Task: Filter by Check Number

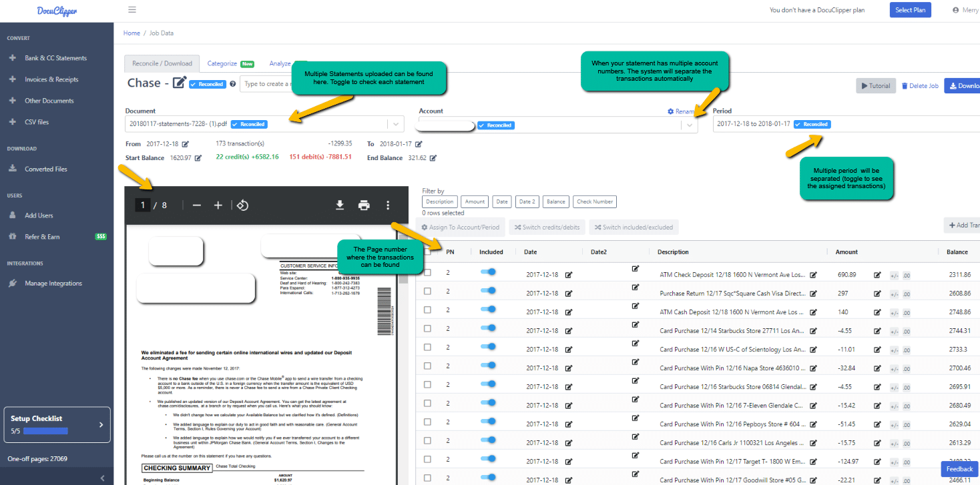Action: pos(595,201)
